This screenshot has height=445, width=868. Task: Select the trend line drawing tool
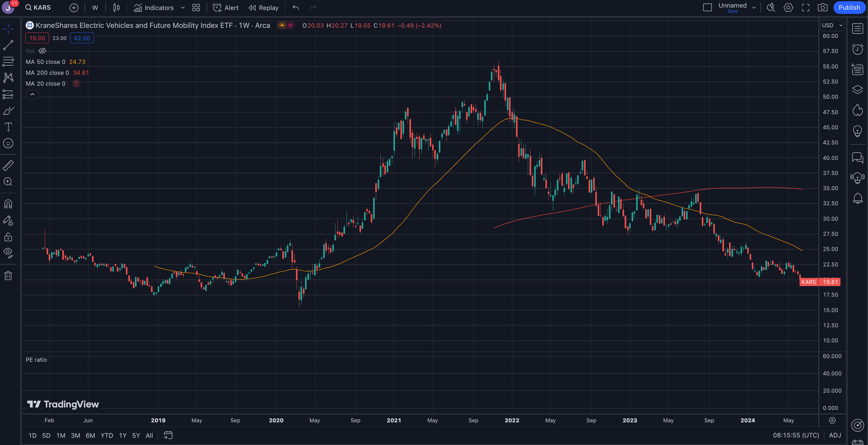coord(8,45)
